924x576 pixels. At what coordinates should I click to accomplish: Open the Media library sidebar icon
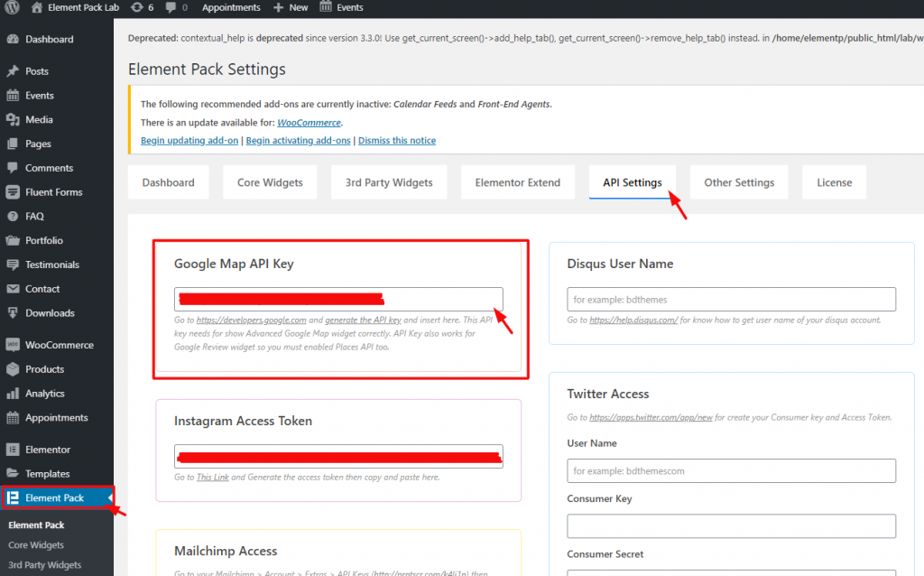(13, 120)
